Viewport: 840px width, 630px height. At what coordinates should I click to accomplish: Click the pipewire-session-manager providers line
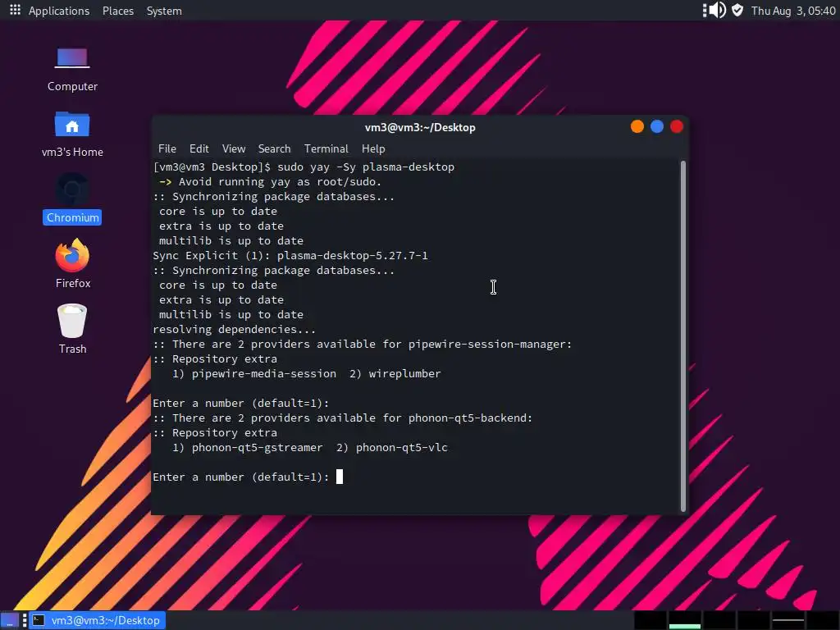pyautogui.click(x=362, y=345)
